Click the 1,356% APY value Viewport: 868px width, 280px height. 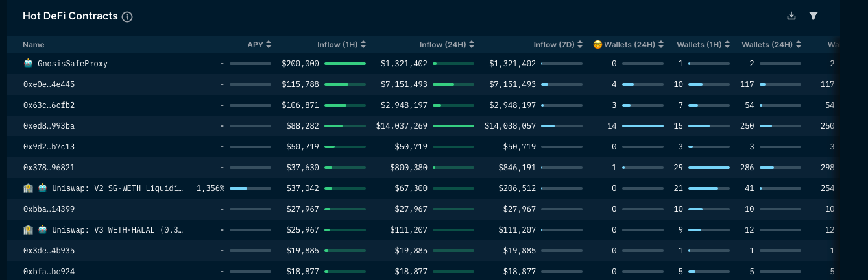click(x=211, y=188)
